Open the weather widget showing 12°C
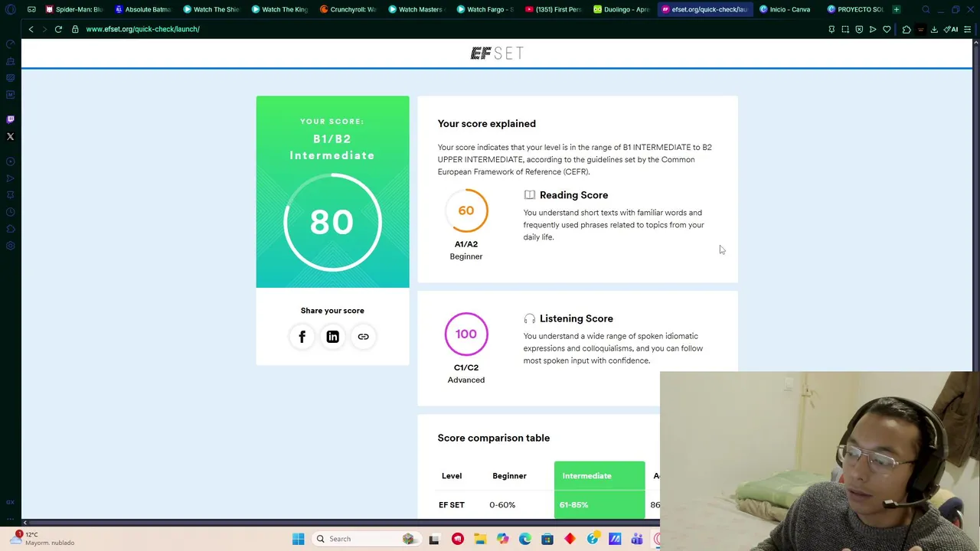The image size is (980, 551). pyautogui.click(x=42, y=539)
